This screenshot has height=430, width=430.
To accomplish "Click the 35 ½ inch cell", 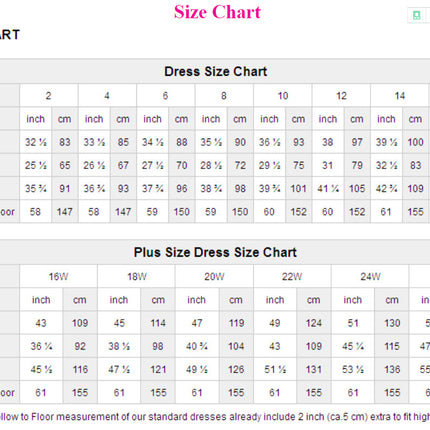I will [x=211, y=142].
